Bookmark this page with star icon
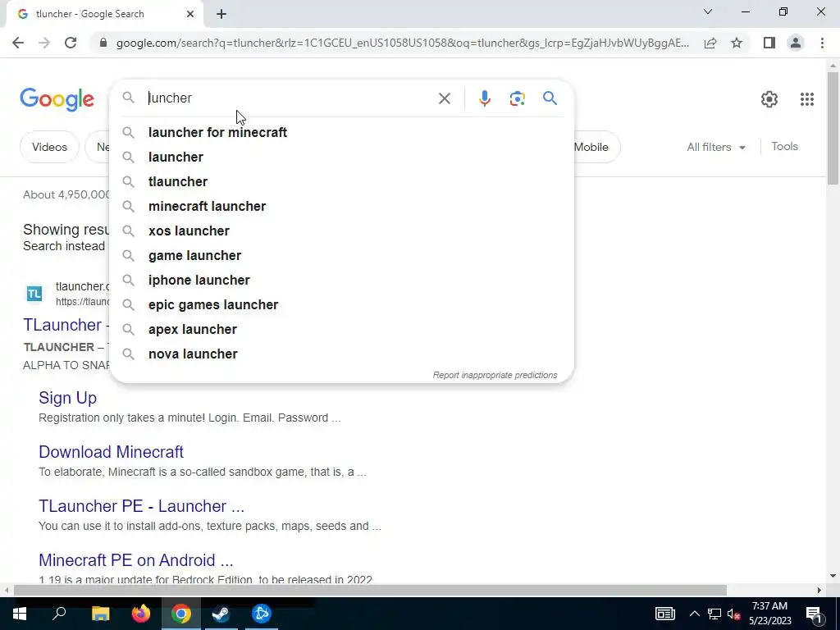Viewport: 840px width, 630px height. (x=737, y=43)
